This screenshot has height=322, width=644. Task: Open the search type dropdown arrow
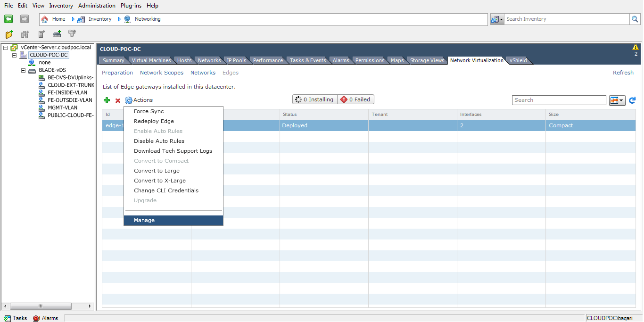click(501, 19)
